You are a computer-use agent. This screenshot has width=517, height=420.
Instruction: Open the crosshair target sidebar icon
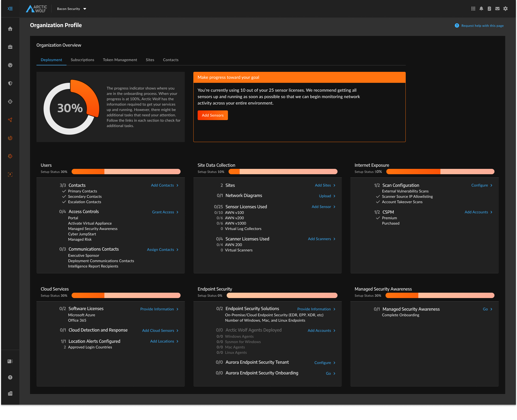click(x=10, y=102)
